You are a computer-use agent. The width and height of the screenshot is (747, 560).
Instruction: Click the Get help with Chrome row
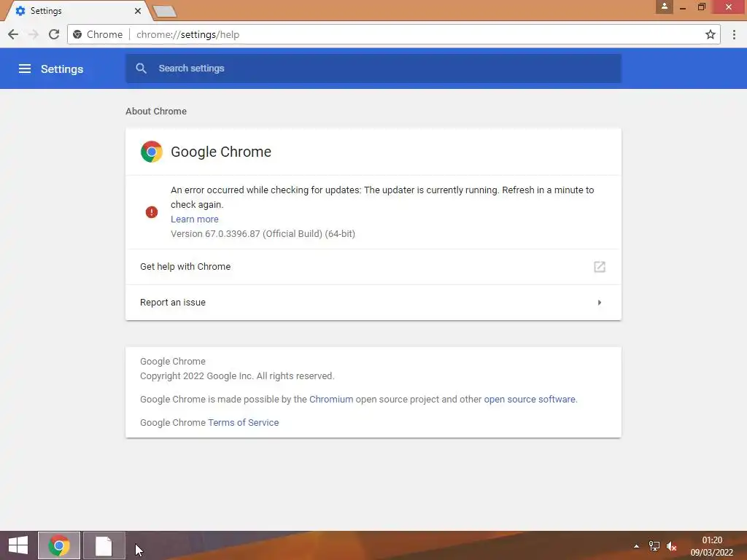pyautogui.click(x=373, y=267)
